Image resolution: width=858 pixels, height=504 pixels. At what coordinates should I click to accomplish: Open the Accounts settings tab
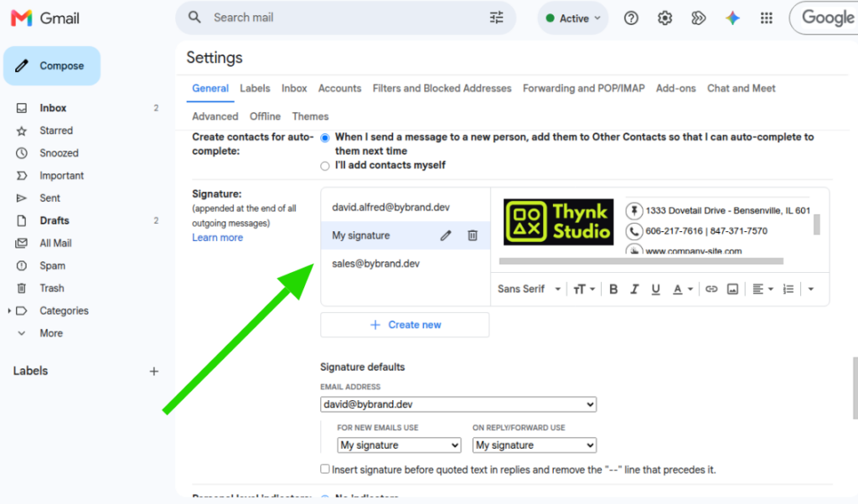click(340, 89)
